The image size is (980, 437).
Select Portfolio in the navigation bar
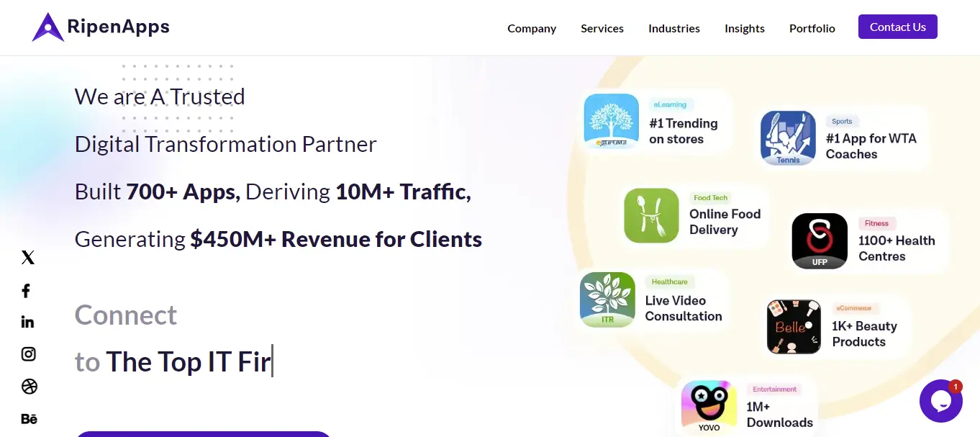(x=812, y=28)
